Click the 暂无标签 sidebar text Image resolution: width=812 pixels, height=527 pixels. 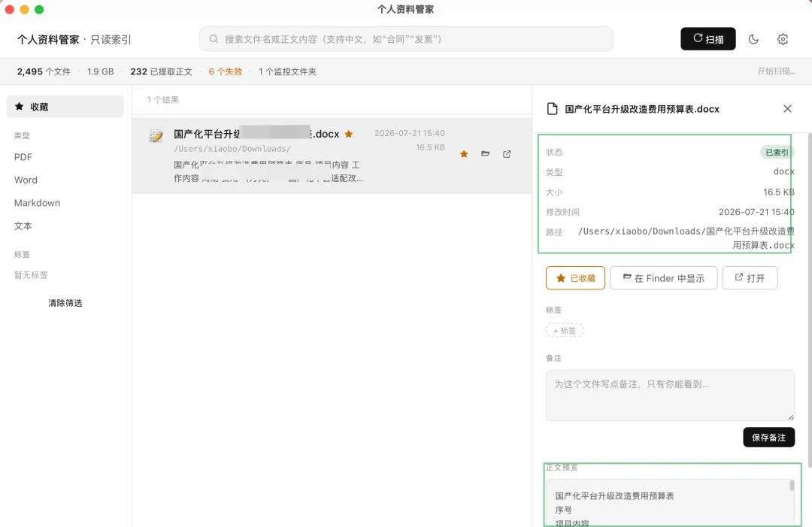click(x=31, y=275)
